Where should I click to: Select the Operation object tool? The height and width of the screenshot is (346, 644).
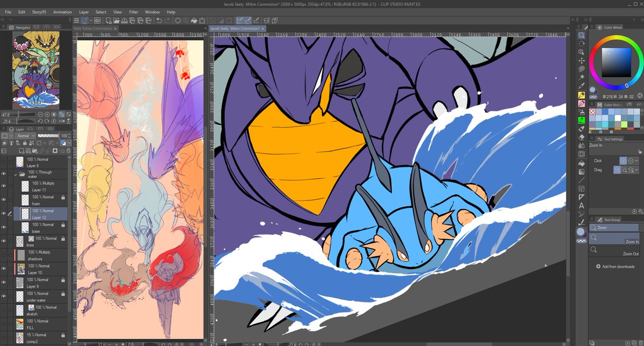point(581,52)
